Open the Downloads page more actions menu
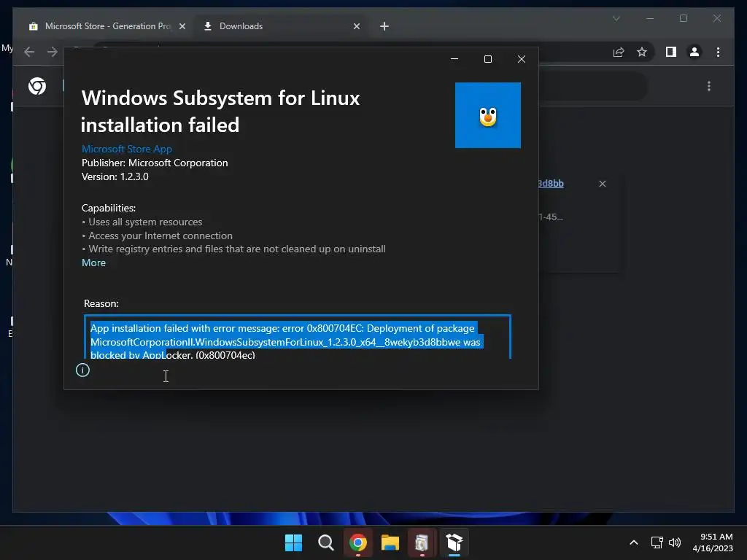The image size is (747, 560). pos(709,86)
